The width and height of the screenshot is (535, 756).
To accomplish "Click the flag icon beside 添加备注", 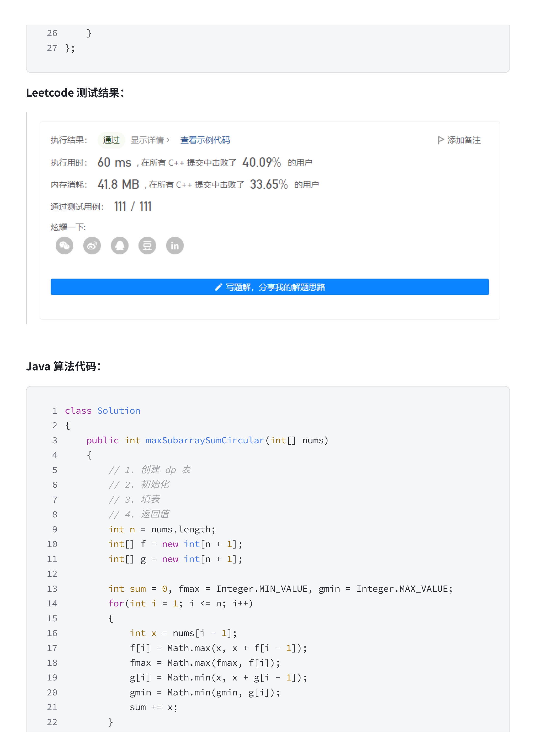I will click(x=441, y=140).
